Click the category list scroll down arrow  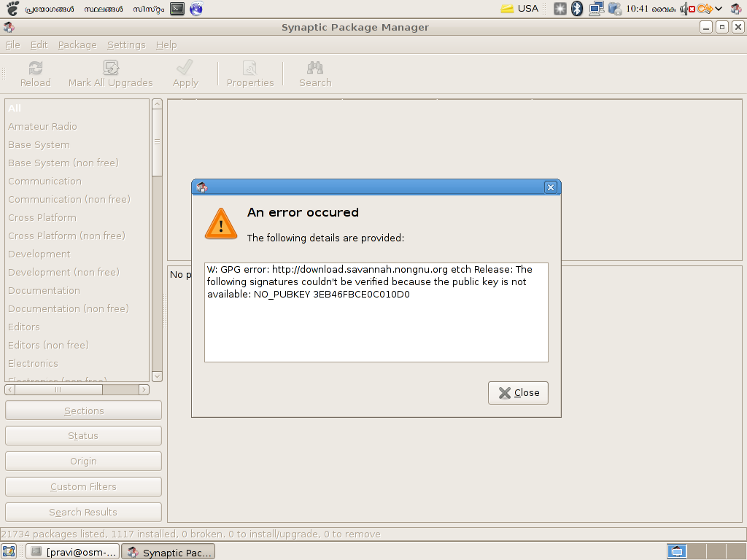click(x=157, y=376)
